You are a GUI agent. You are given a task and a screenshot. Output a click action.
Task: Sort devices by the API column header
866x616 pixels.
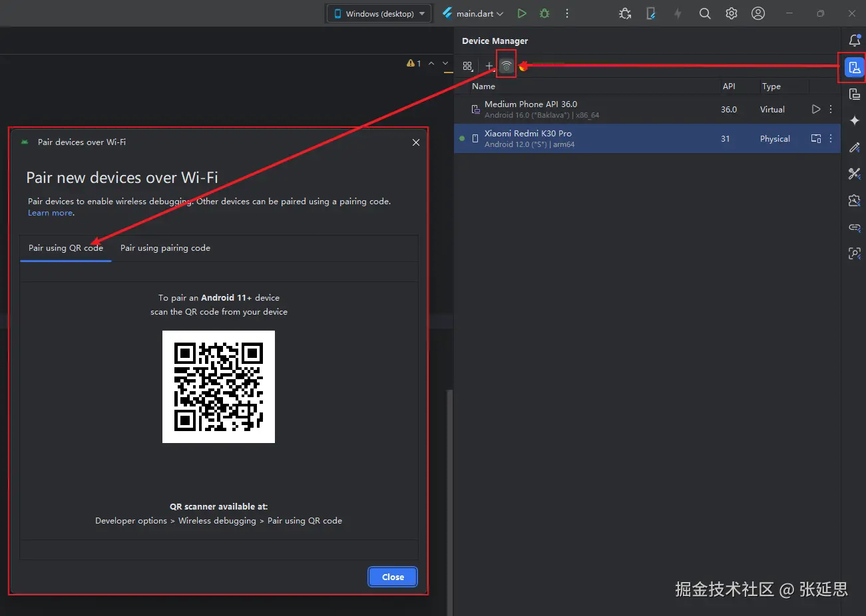[x=729, y=86]
